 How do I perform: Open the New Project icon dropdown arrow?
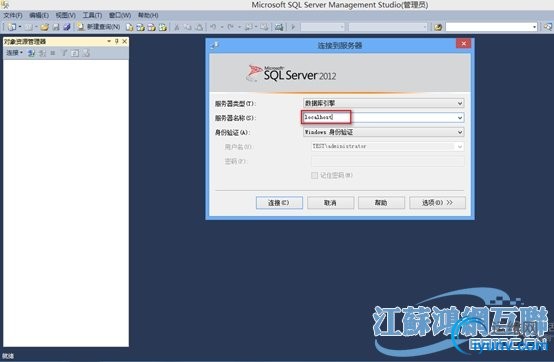pos(20,27)
